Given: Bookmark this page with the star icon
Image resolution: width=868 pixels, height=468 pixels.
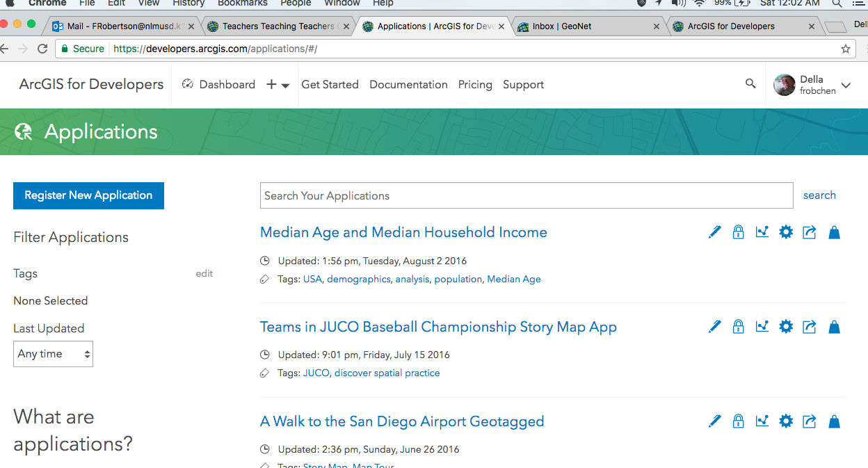Looking at the screenshot, I should point(846,49).
